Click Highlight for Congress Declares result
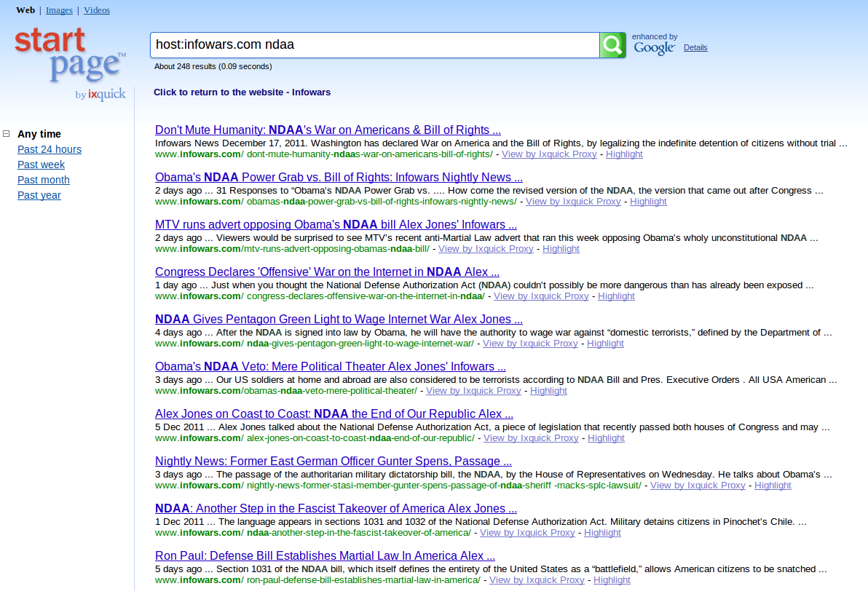The height and width of the screenshot is (602, 868). [616, 296]
